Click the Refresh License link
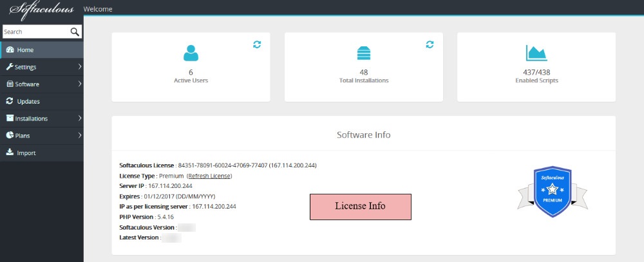This screenshot has height=262, width=644. (x=209, y=176)
